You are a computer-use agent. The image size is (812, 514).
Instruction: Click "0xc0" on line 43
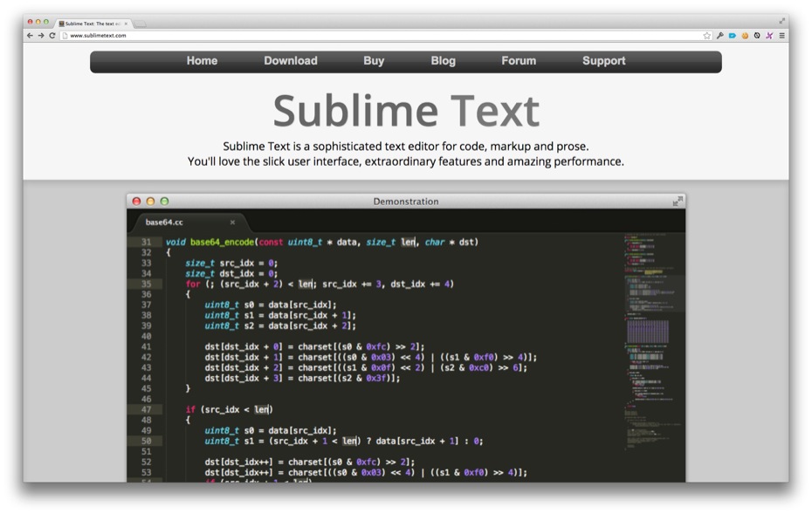[x=479, y=367]
